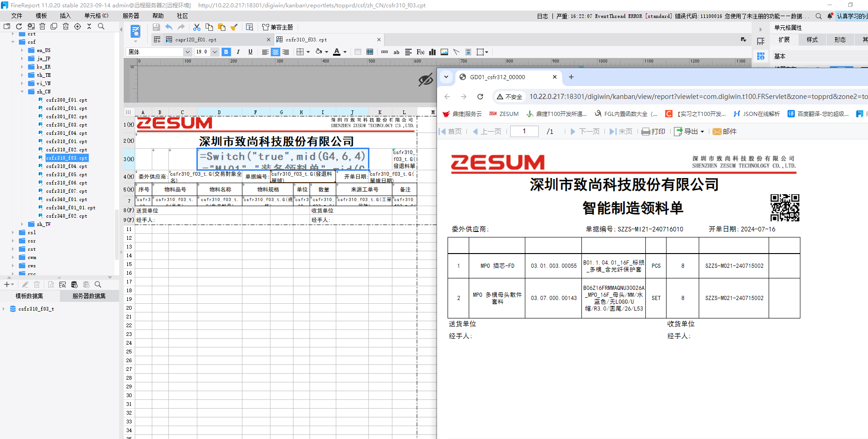Click 邮件 mail button in report preview
The height and width of the screenshot is (439, 868).
(724, 132)
